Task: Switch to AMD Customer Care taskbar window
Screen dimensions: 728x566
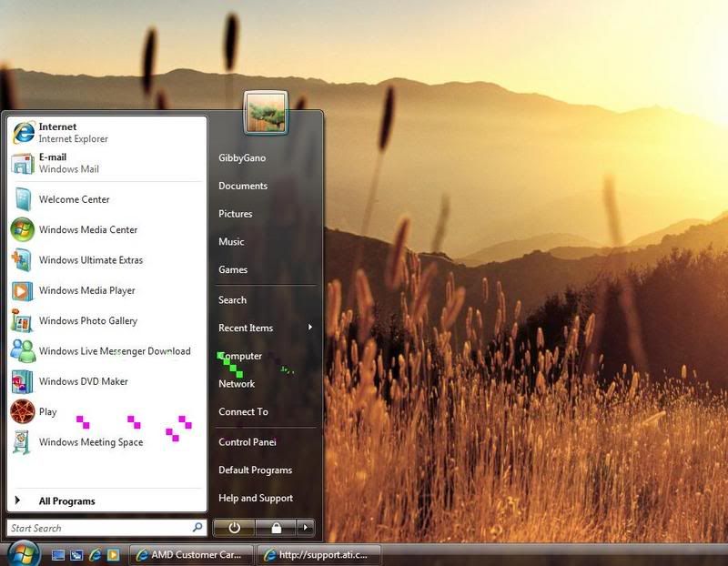Action: click(191, 555)
